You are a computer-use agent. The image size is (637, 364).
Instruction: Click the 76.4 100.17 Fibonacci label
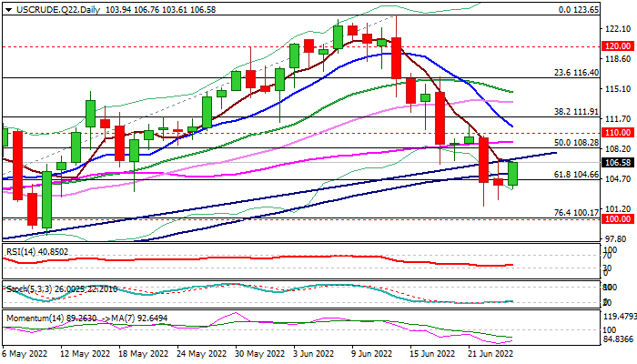point(576,212)
